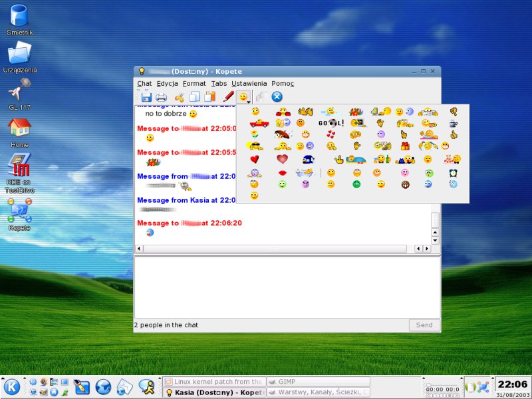
Task: Click the 'no to dobrze' message text
Action: (166, 114)
